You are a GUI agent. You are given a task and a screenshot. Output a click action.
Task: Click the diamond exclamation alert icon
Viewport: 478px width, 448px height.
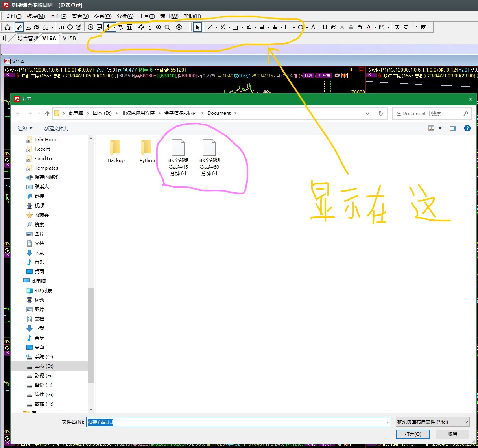click(70, 27)
